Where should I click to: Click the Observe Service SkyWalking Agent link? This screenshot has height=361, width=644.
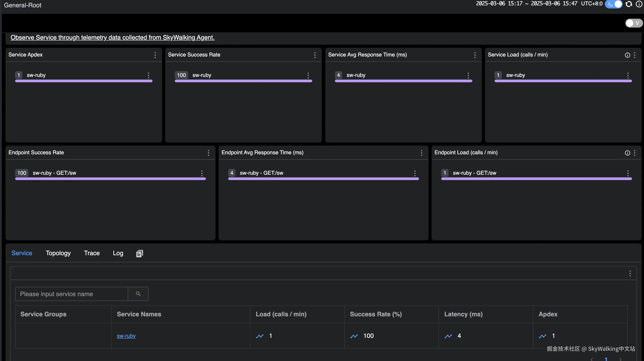pos(113,38)
